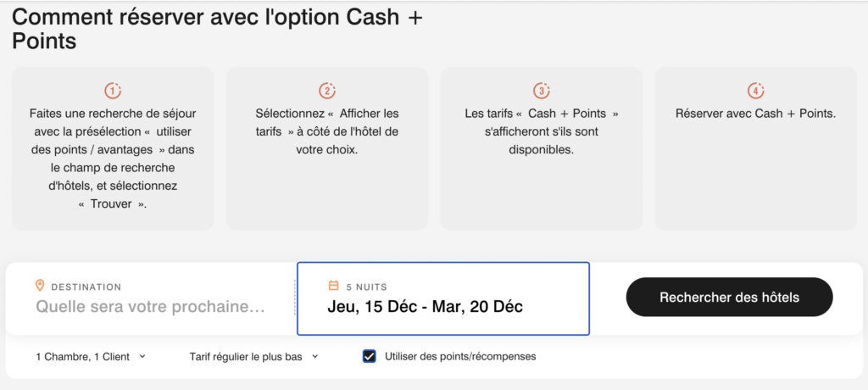868x390 pixels.
Task: Click the step 4 circle icon
Action: (x=756, y=90)
